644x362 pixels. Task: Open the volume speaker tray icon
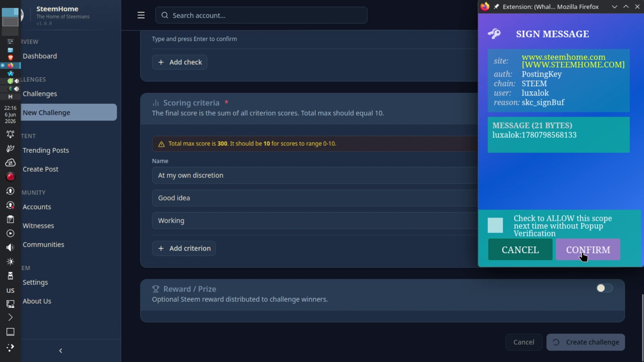coord(10,247)
